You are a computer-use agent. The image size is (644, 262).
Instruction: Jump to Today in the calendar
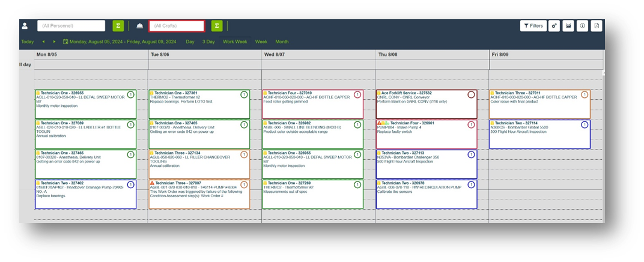27,42
